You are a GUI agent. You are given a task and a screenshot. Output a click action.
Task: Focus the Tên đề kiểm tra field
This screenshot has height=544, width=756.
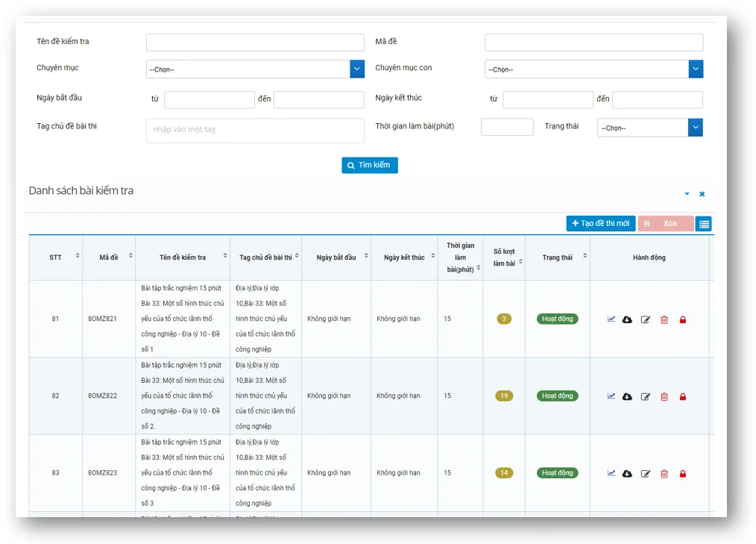click(x=255, y=43)
